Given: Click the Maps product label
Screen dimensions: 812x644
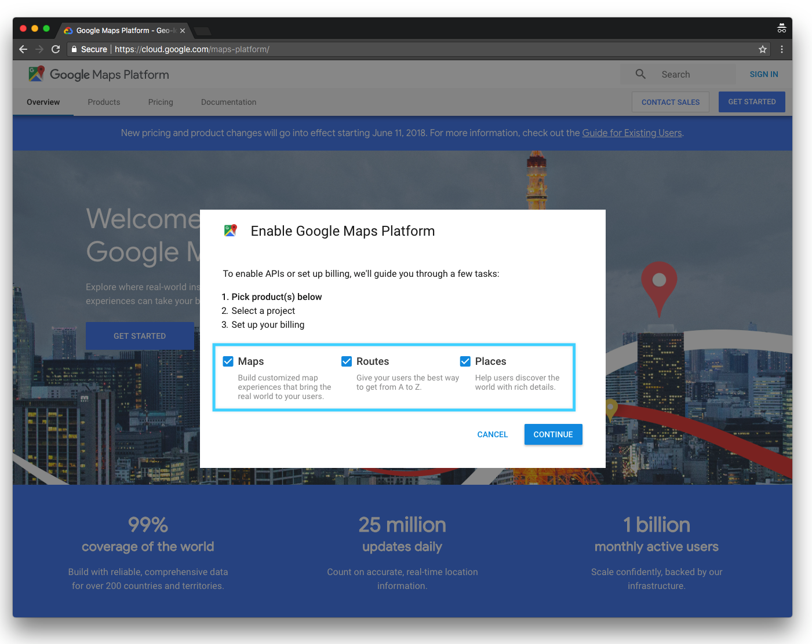Looking at the screenshot, I should (x=251, y=361).
